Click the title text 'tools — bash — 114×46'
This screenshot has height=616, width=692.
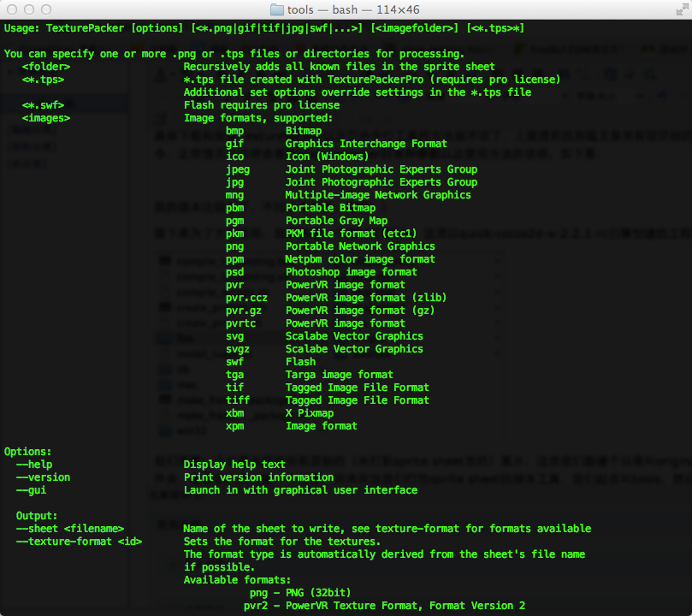[353, 9]
